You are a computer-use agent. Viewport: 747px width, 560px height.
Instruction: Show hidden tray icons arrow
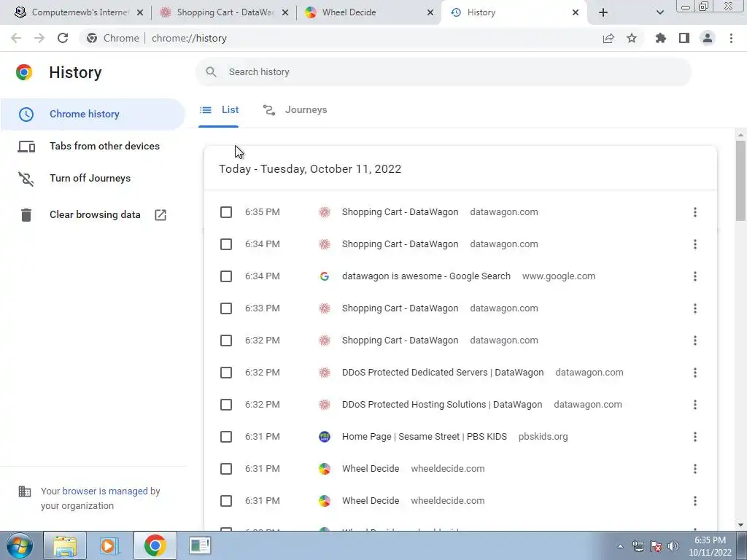pyautogui.click(x=620, y=546)
